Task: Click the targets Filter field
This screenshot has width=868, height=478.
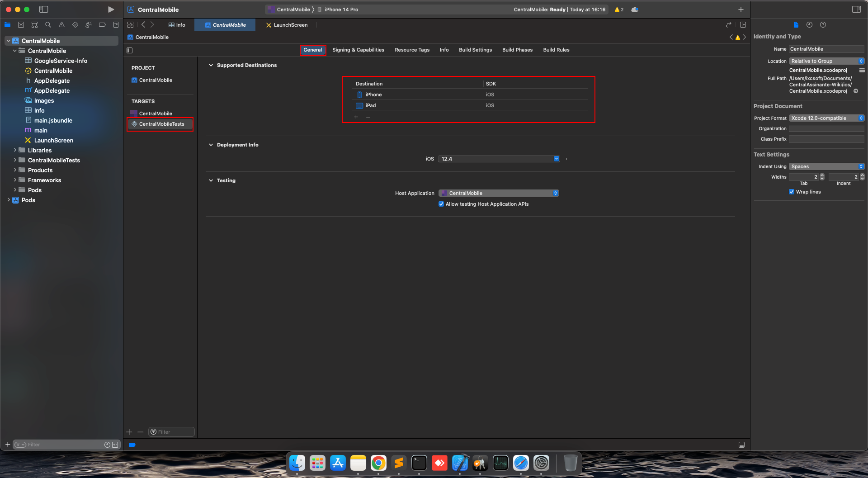Action: 171,432
